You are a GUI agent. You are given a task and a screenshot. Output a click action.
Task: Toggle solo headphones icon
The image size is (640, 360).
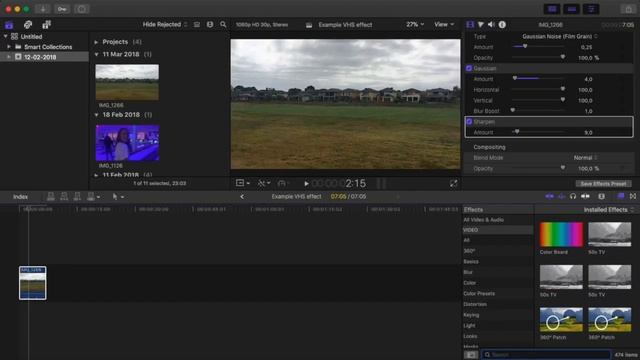point(573,197)
